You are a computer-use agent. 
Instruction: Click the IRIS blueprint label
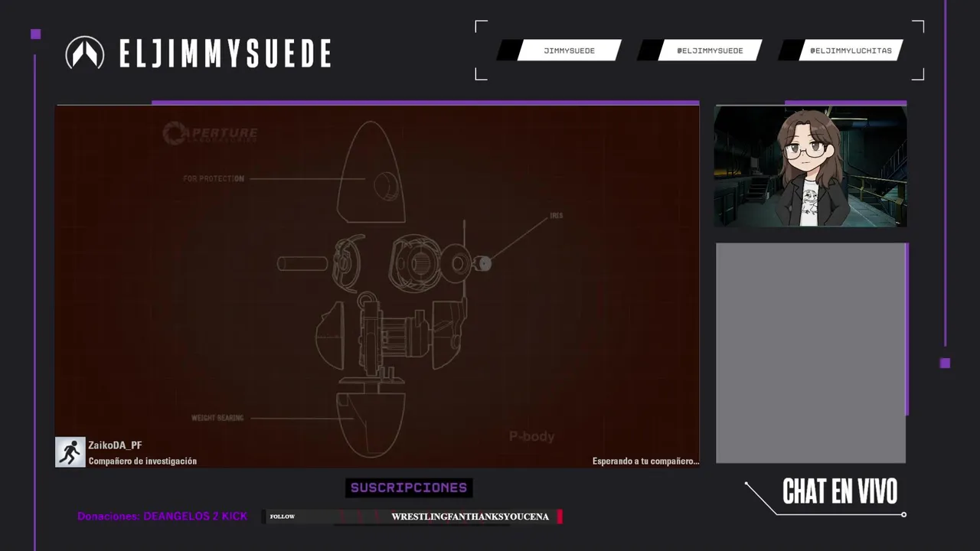[557, 216]
